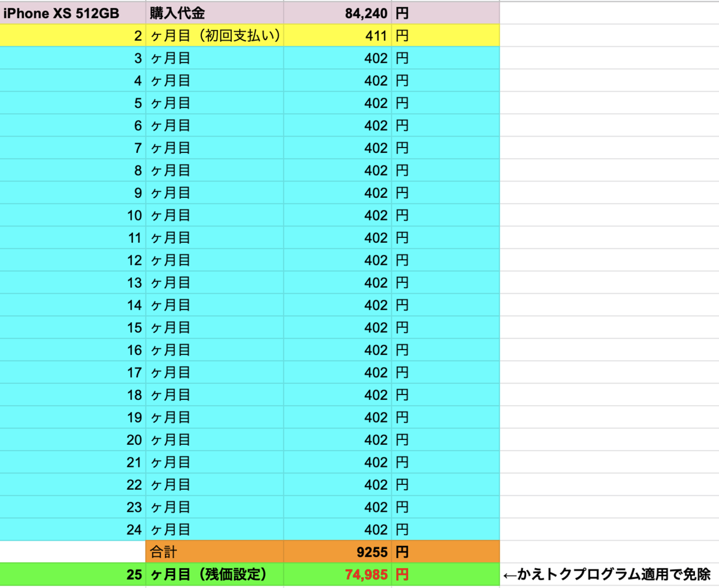The image size is (719, 588).
Task: Click the 円 unit in the 購入代金 row
Action: pyautogui.click(x=446, y=13)
